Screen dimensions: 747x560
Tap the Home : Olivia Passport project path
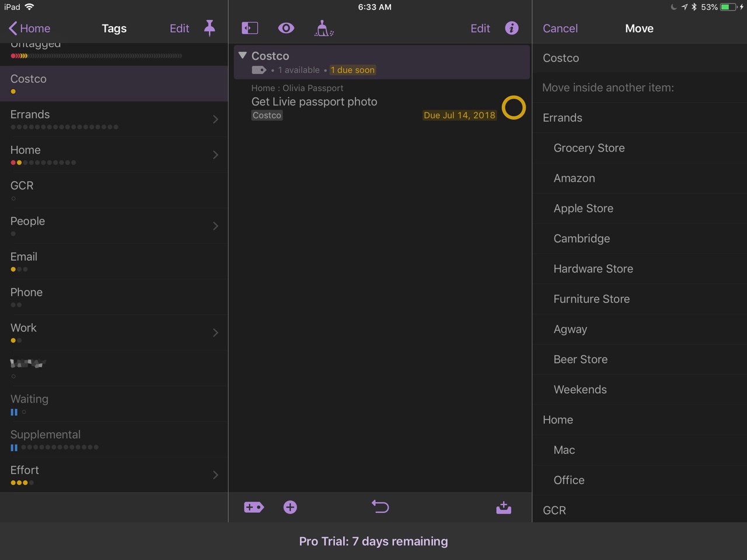297,88
